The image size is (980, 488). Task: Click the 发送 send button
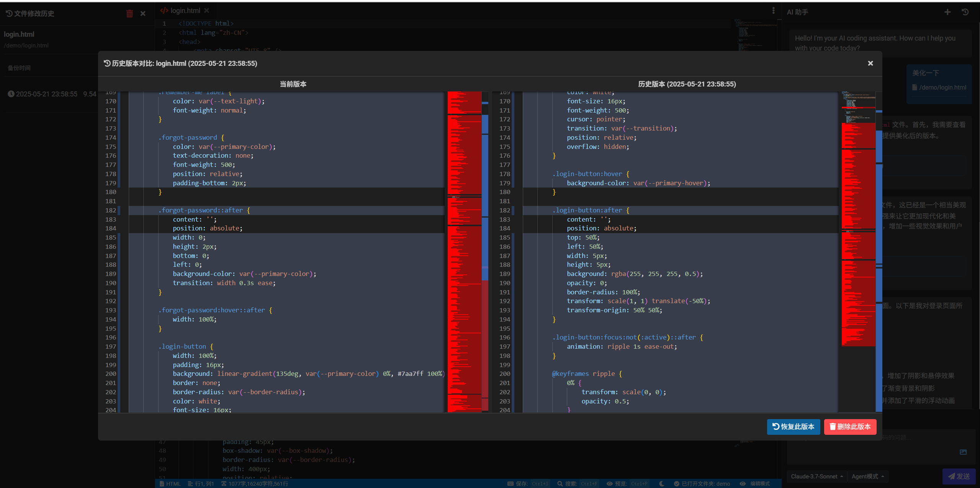coord(959,477)
